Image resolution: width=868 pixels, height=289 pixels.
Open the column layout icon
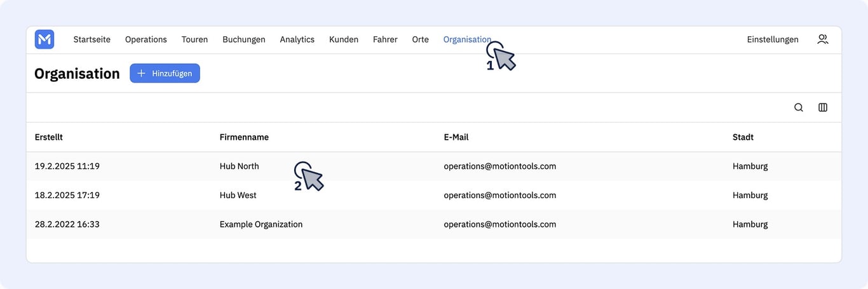pos(823,107)
